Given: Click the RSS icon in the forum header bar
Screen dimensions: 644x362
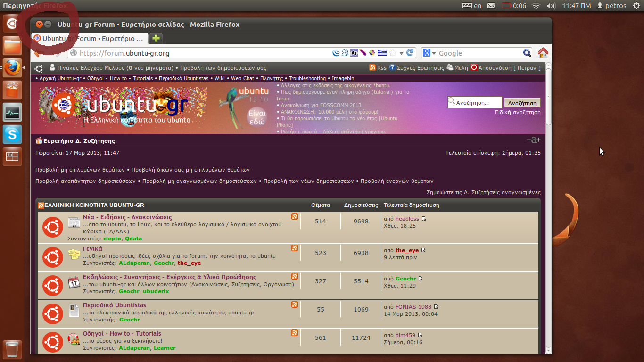Looking at the screenshot, I should pyautogui.click(x=372, y=68).
